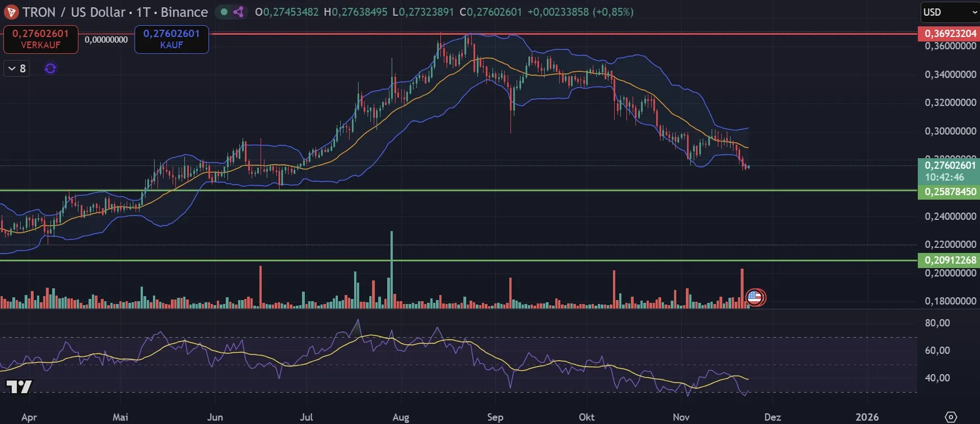Click the 2026 label on the time axis

coord(867,417)
